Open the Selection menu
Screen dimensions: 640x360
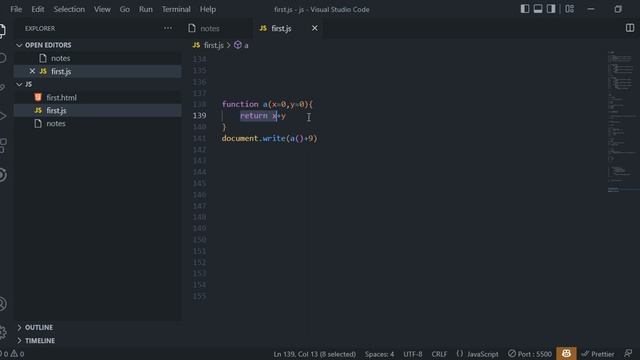point(69,9)
